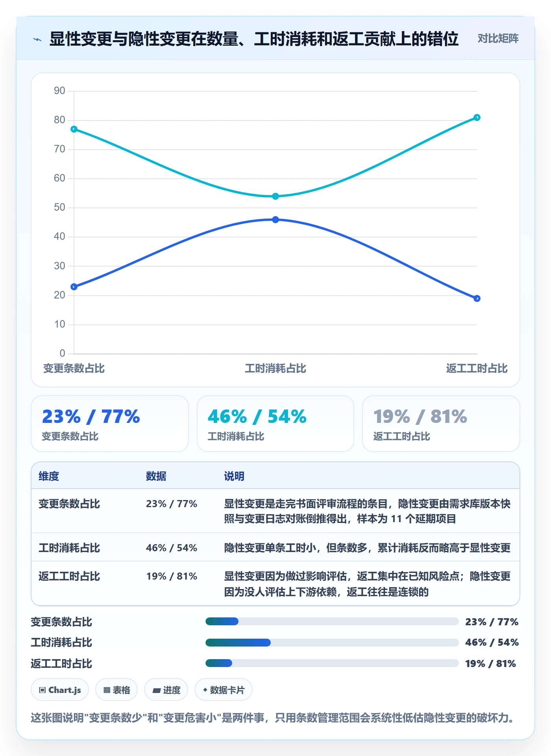Click the 返工工时占比 progress bar

point(332,663)
